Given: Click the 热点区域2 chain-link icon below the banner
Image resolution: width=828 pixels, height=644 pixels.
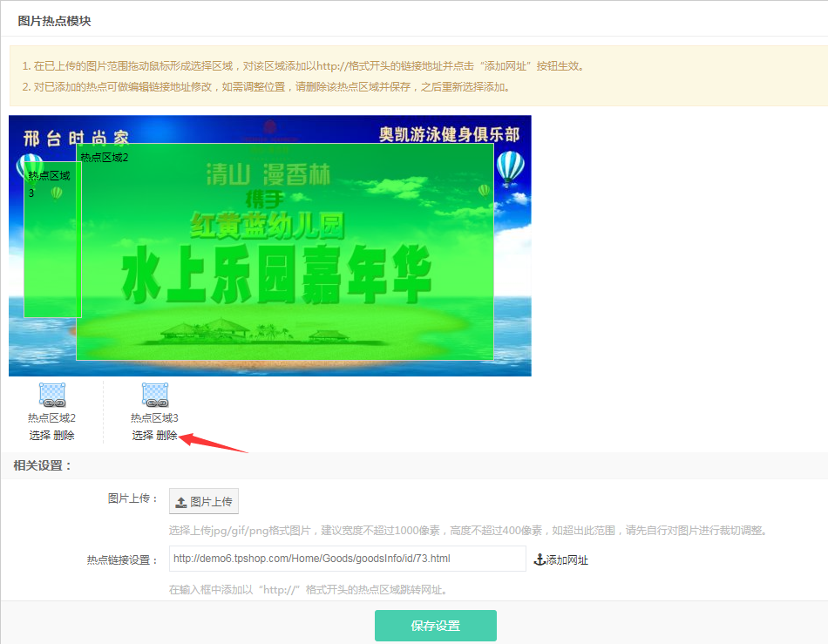Looking at the screenshot, I should (x=52, y=395).
